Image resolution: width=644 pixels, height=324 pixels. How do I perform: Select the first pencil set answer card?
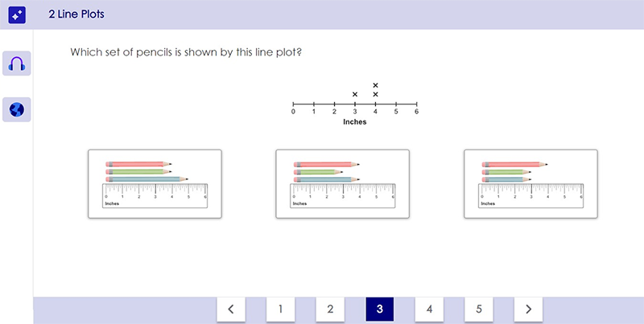point(155,183)
